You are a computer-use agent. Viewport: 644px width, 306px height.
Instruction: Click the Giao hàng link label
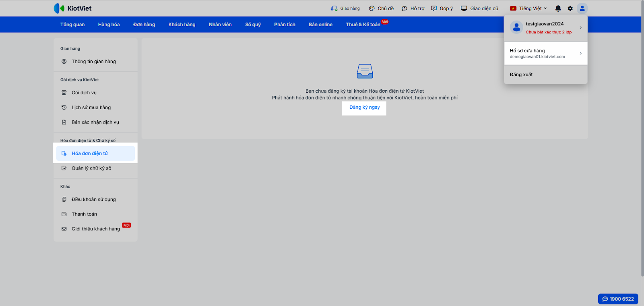pos(350,8)
